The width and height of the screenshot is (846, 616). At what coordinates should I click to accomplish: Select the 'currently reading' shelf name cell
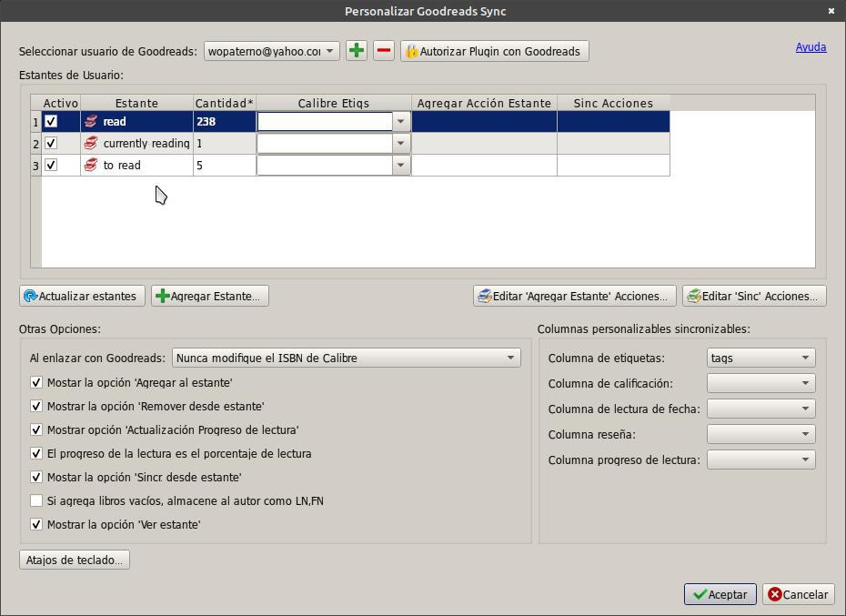point(137,143)
